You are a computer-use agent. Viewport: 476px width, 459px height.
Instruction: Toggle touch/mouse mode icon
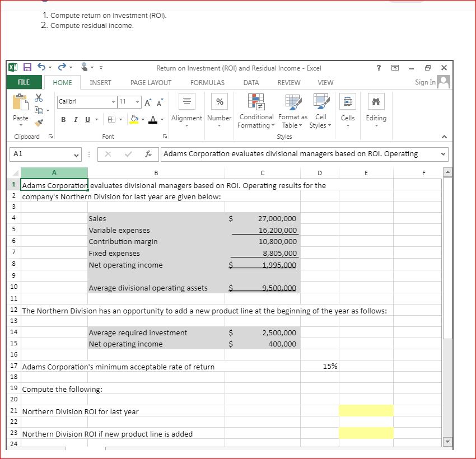(x=85, y=67)
